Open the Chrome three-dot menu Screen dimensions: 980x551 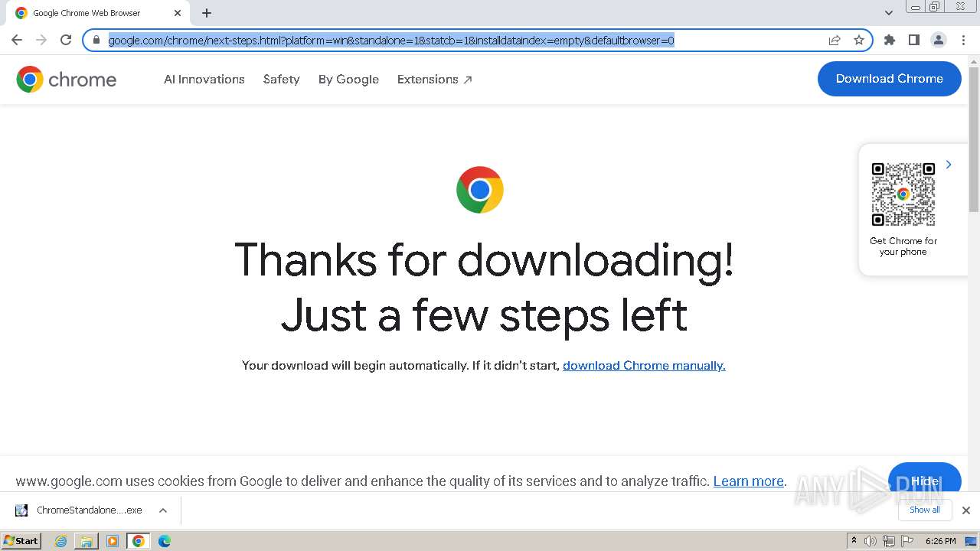click(x=963, y=40)
